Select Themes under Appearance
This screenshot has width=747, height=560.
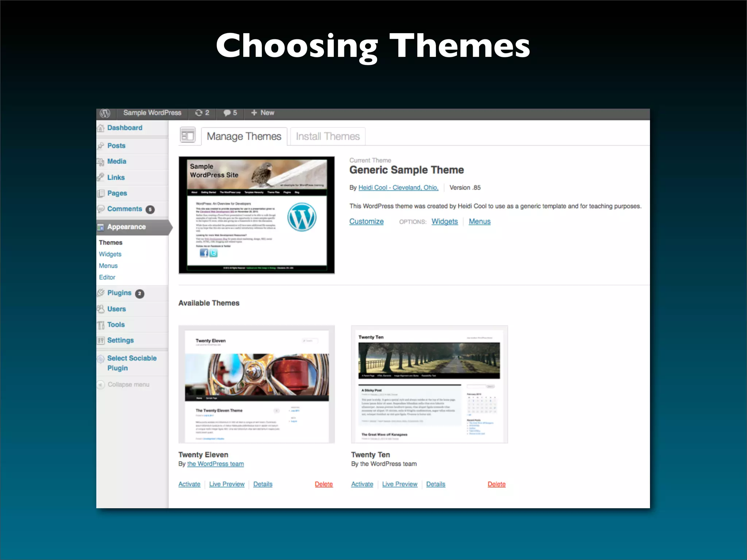(111, 243)
